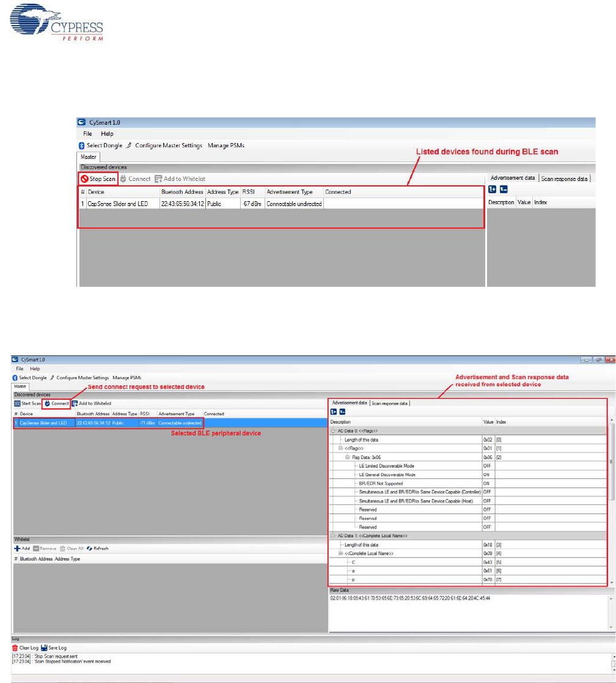616x683 pixels.
Task: Sort by Bluetooth Address column, lower device list
Action: (x=93, y=414)
